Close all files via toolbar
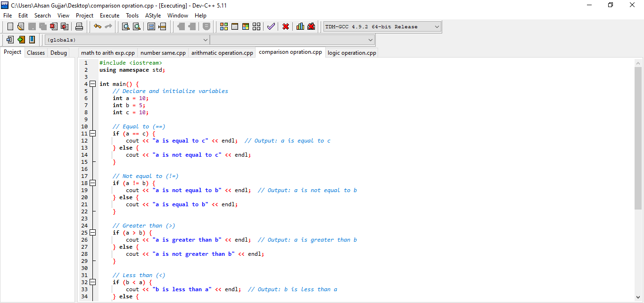Screen dimensions: 644x303 [65, 26]
